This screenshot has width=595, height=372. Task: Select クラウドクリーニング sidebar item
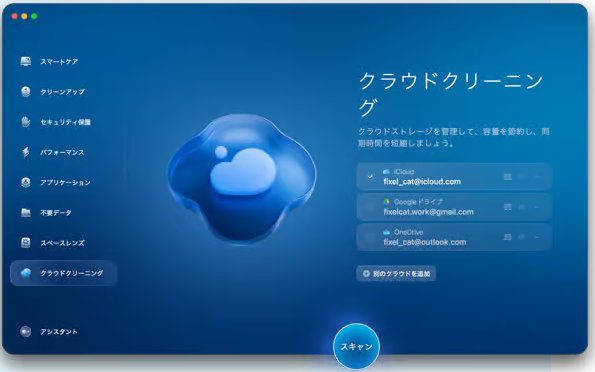[63, 273]
